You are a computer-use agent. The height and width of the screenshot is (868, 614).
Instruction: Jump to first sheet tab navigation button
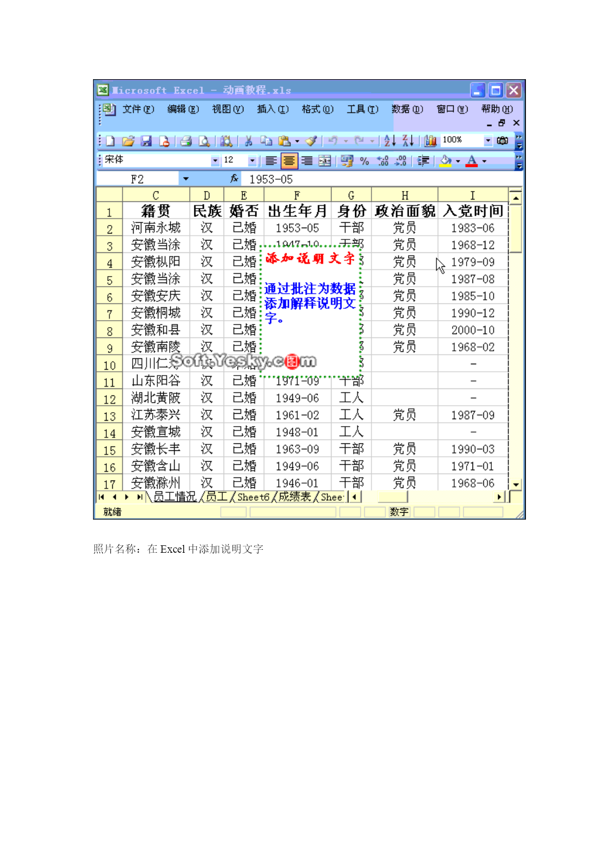[101, 496]
